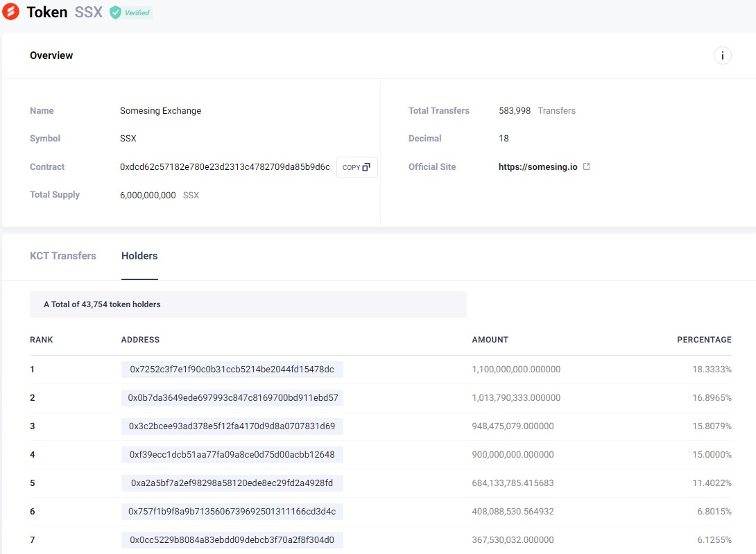The width and height of the screenshot is (756, 554).
Task: Open rank 3 holder address 0x3c2bcee9…
Action: [x=232, y=426]
